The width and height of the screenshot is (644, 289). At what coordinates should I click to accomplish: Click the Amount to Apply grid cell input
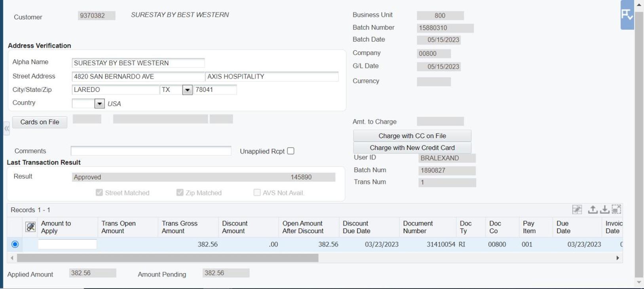pos(67,244)
